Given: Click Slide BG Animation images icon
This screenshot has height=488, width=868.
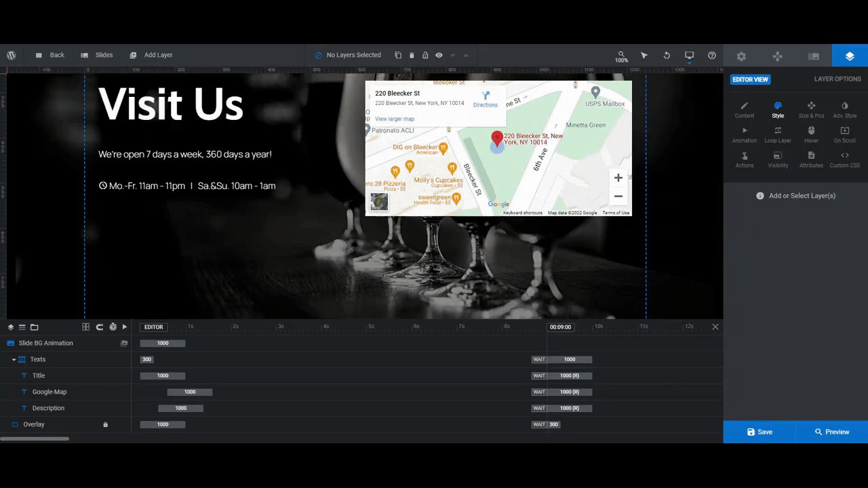Looking at the screenshot, I should pyautogui.click(x=124, y=343).
